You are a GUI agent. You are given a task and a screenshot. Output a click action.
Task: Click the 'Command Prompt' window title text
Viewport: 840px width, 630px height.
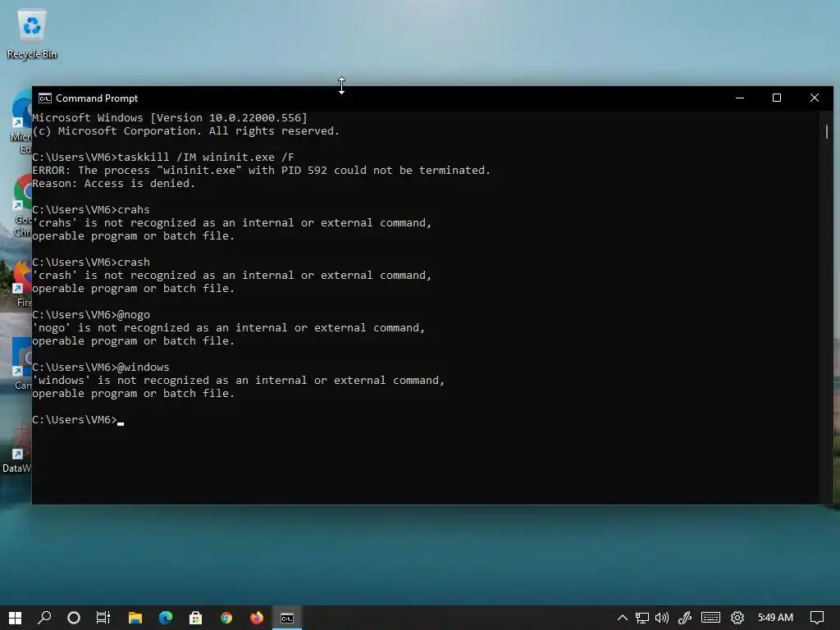97,98
